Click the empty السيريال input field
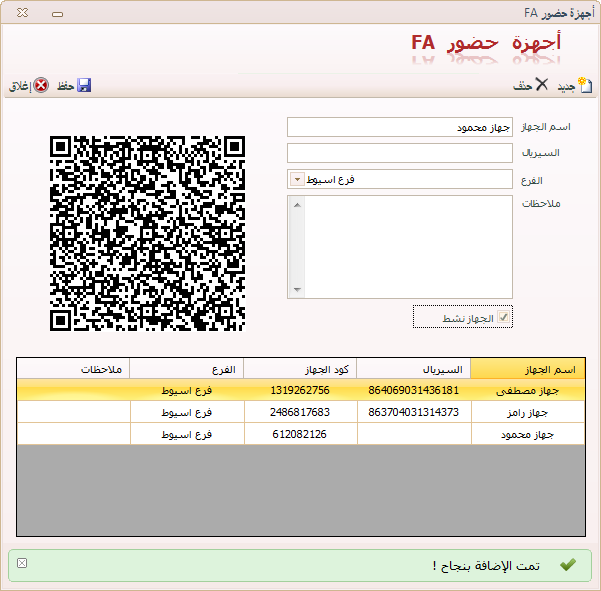Image resolution: width=601 pixels, height=591 pixels. tap(400, 153)
